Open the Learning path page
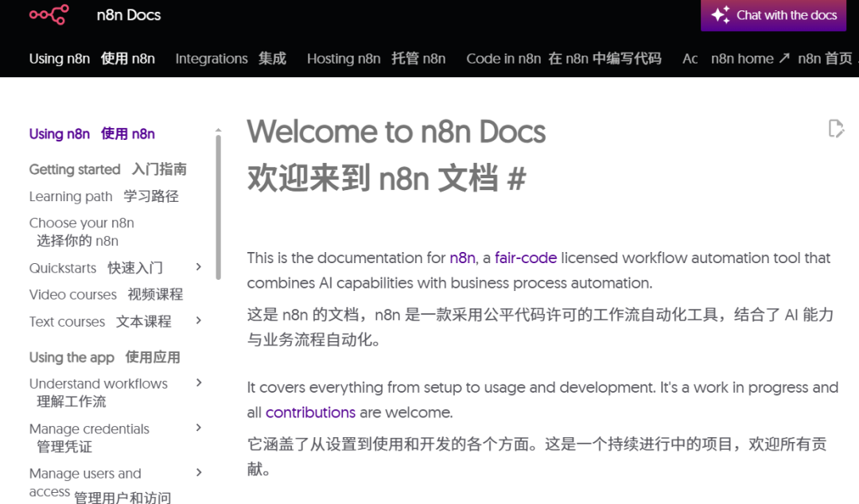 pos(104,196)
